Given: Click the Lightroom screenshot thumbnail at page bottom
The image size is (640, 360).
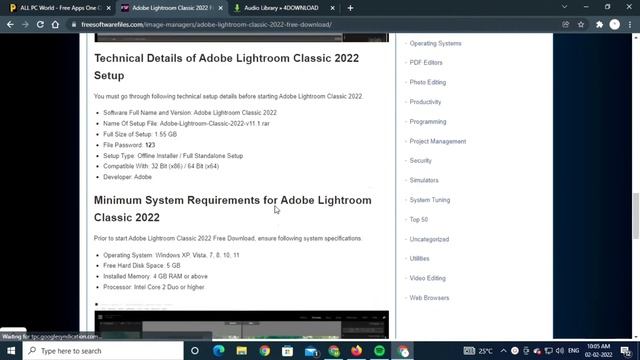Looking at the screenshot, I should tap(241, 325).
